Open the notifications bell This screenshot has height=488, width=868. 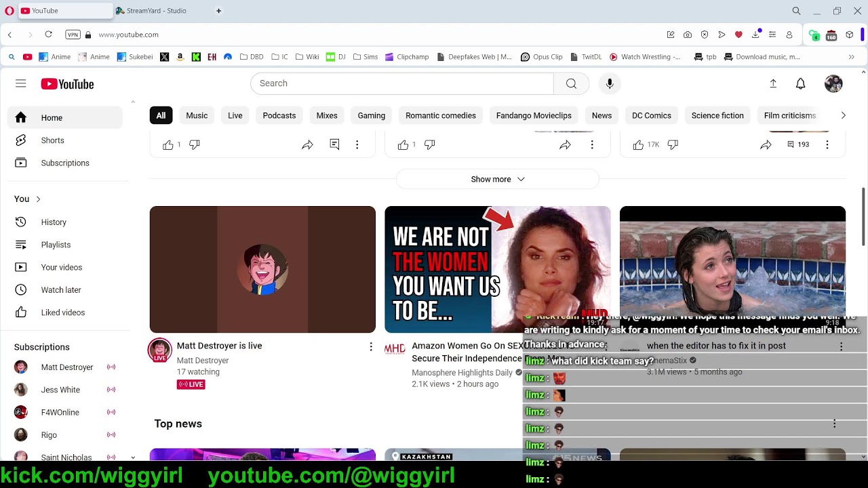tap(800, 83)
